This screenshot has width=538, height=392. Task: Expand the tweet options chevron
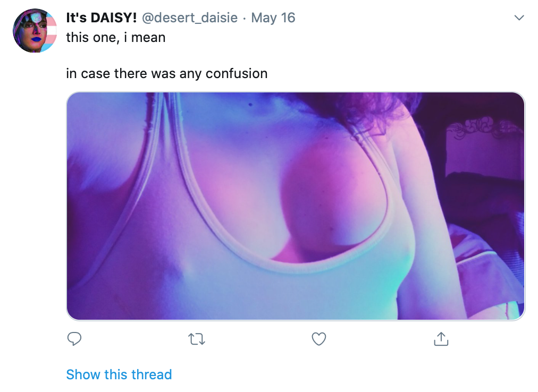[519, 18]
